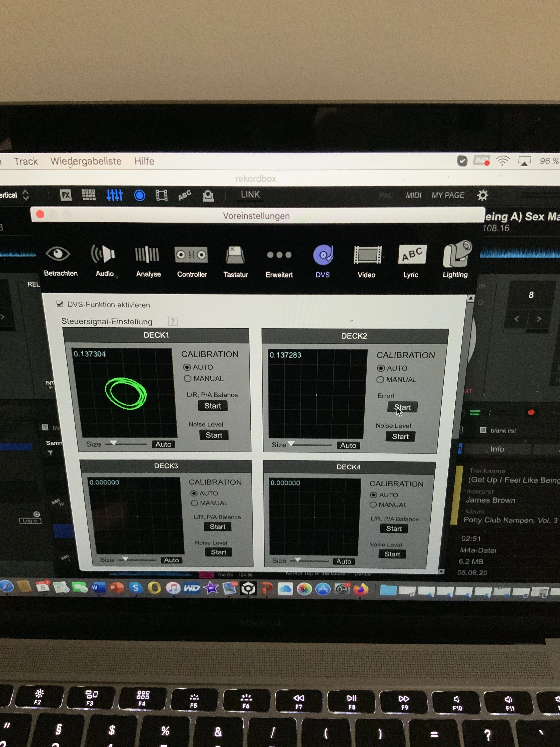Screen dimensions: 560x747
Task: Click the Steuersignal-Einstellung help question mark
Action: (172, 321)
